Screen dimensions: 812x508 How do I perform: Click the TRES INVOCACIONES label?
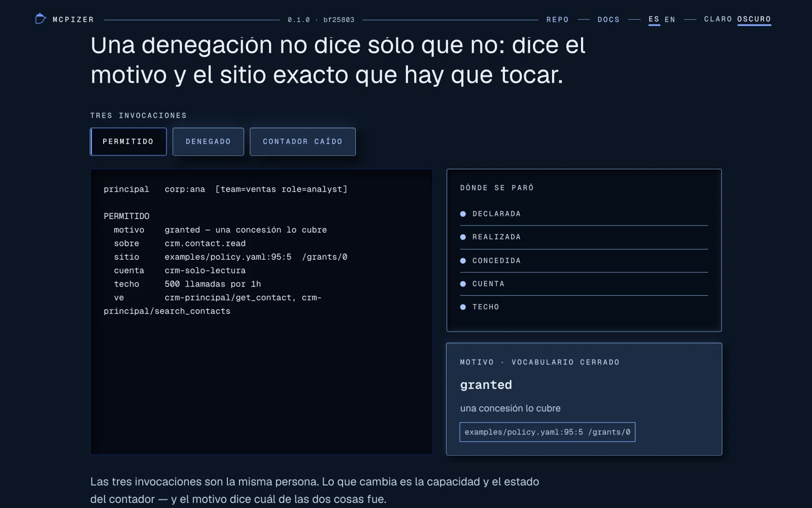tap(139, 116)
